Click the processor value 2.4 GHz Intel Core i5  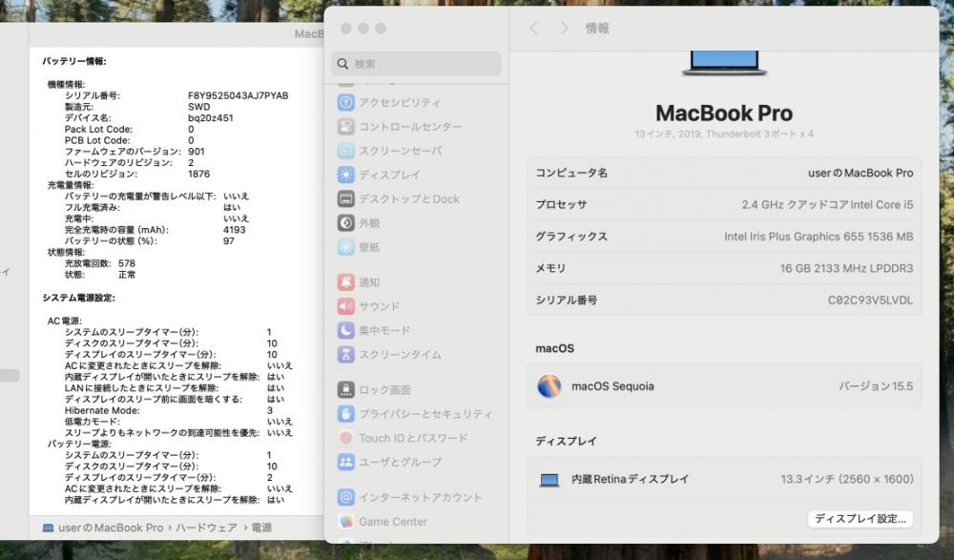827,204
